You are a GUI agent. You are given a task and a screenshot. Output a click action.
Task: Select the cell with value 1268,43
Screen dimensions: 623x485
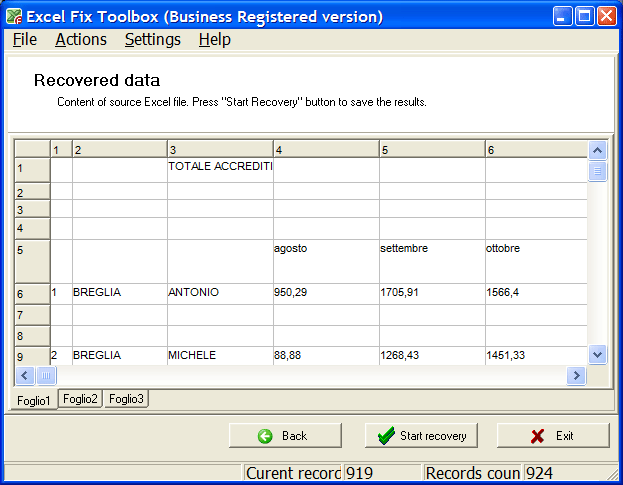(432, 356)
